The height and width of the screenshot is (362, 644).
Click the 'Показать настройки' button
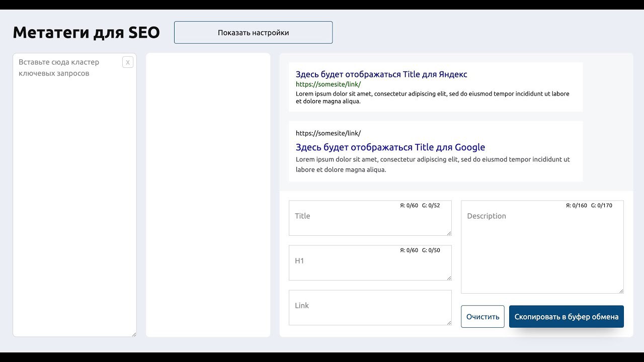(x=253, y=33)
